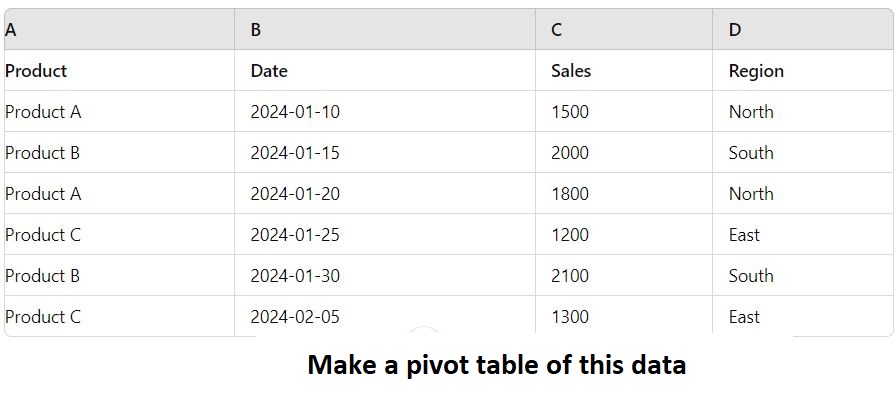Select column header B

click(x=256, y=30)
